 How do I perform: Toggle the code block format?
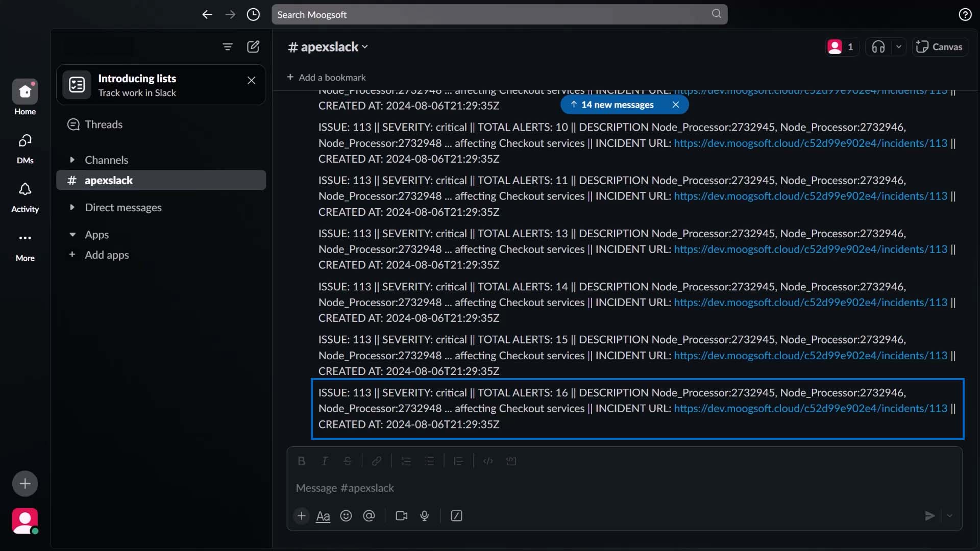point(511,461)
